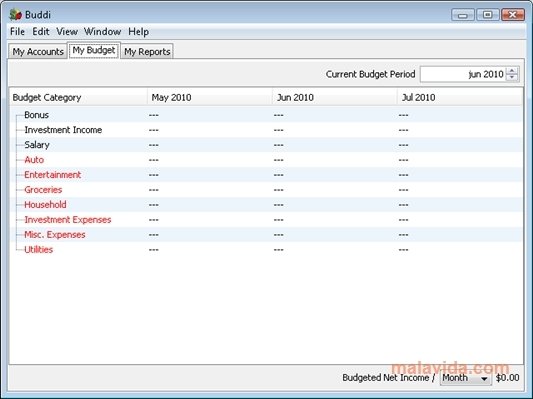Click the Jul 2010 column header

click(460, 98)
